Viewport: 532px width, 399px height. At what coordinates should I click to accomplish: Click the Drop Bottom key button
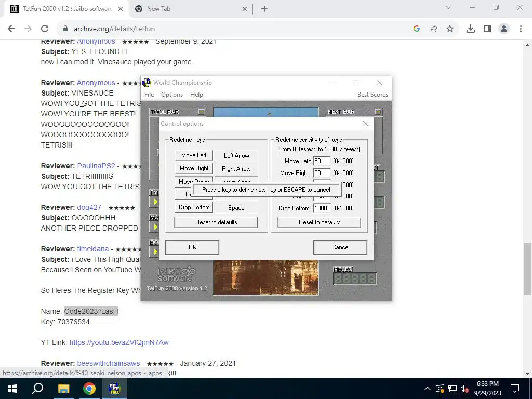coord(194,207)
